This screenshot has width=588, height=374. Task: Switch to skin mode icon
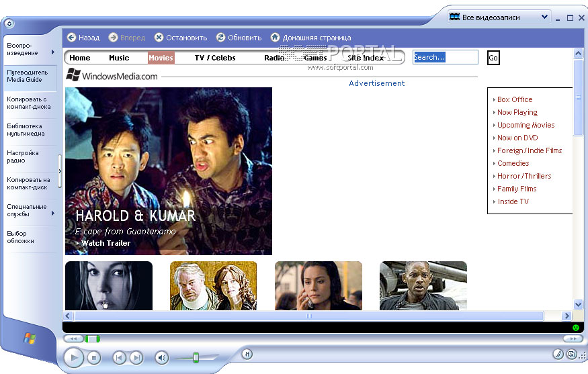pos(571,354)
